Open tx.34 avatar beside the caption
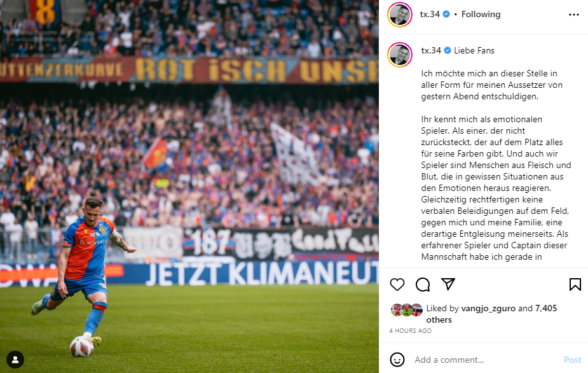Screen dimensions: 588x373 point(400,55)
